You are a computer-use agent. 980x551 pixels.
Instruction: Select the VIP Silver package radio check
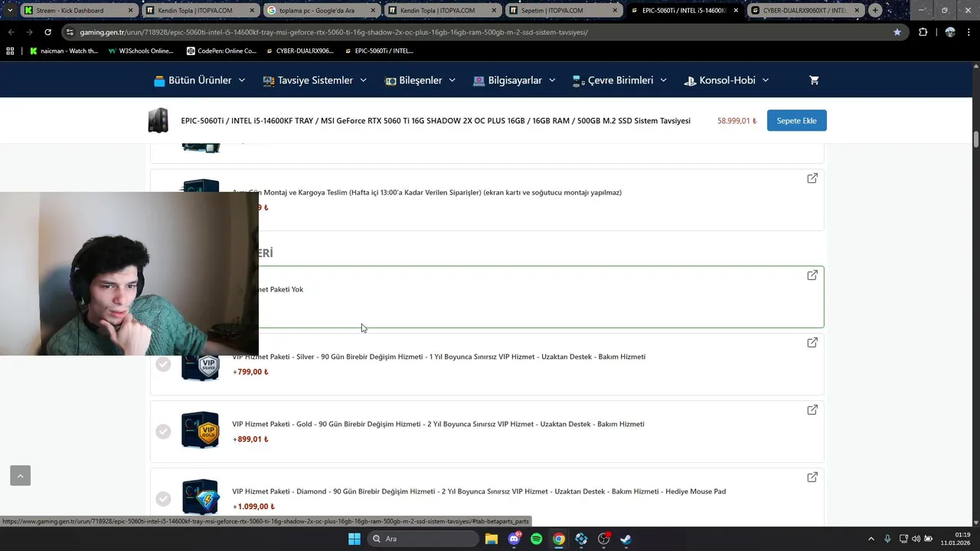click(163, 364)
